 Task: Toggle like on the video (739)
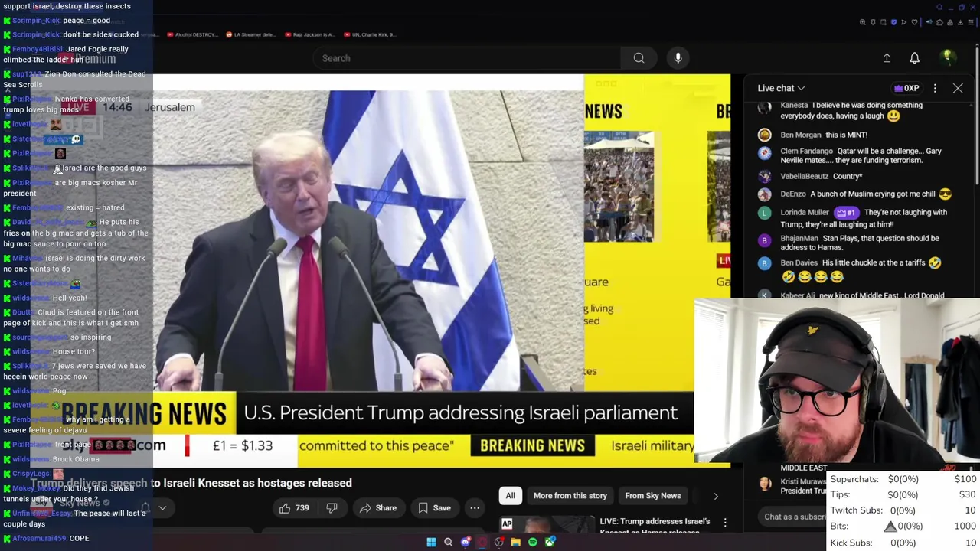[x=294, y=508]
